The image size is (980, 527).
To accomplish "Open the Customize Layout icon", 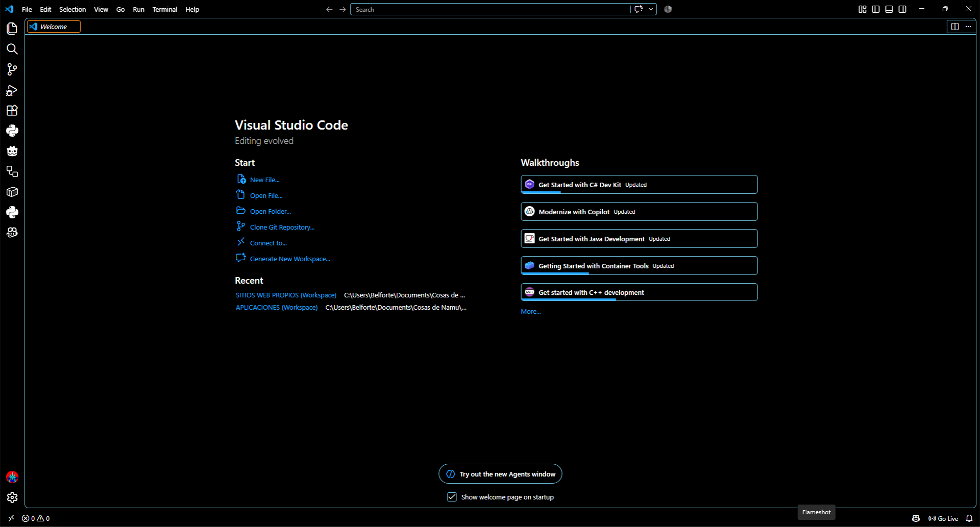I will coord(863,9).
